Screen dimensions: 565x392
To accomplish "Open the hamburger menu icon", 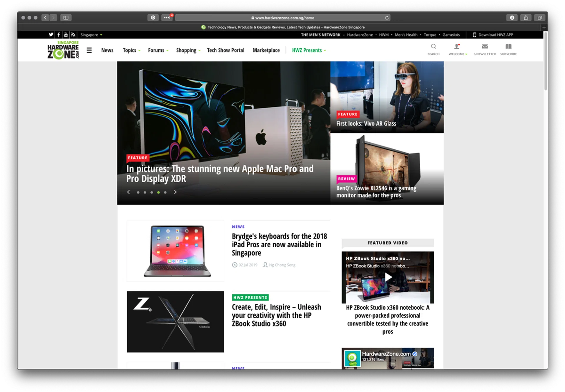I will point(89,50).
